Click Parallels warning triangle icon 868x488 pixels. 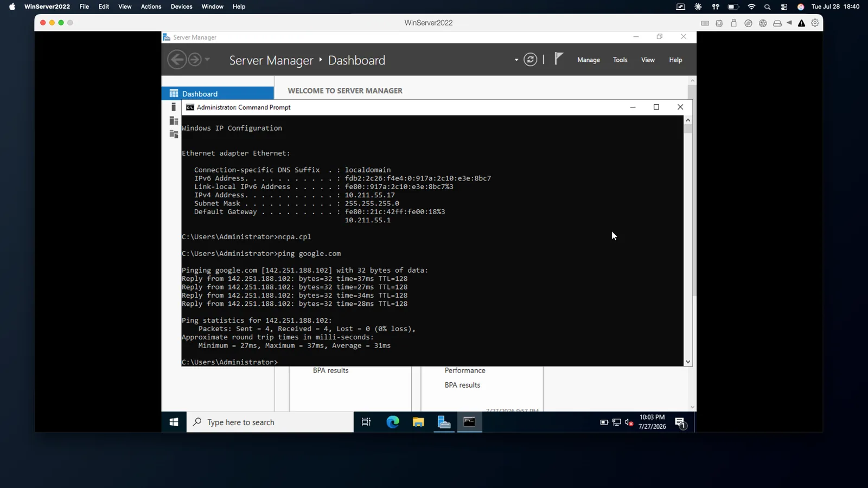click(801, 23)
